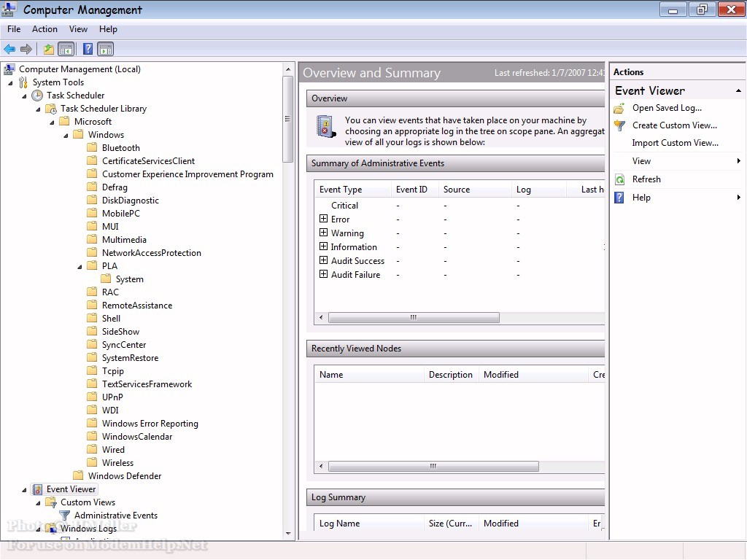Screen dimensions: 747x560
Task: Click the Log Name column header
Action: [368, 524]
